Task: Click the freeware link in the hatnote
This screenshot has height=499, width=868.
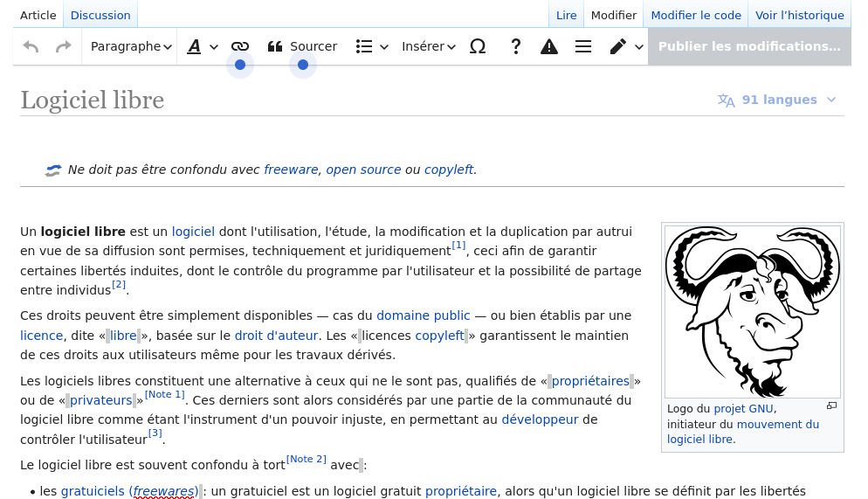Action: coord(291,170)
